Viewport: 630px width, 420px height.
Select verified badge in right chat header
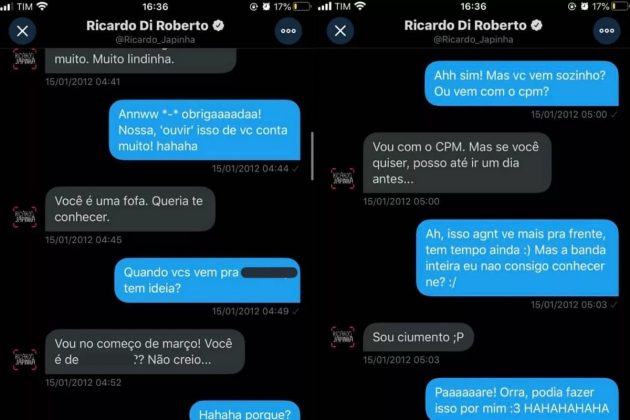(536, 26)
